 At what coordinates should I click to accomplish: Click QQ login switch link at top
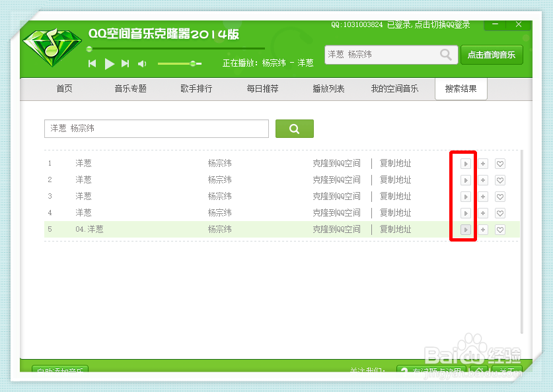coord(400,24)
